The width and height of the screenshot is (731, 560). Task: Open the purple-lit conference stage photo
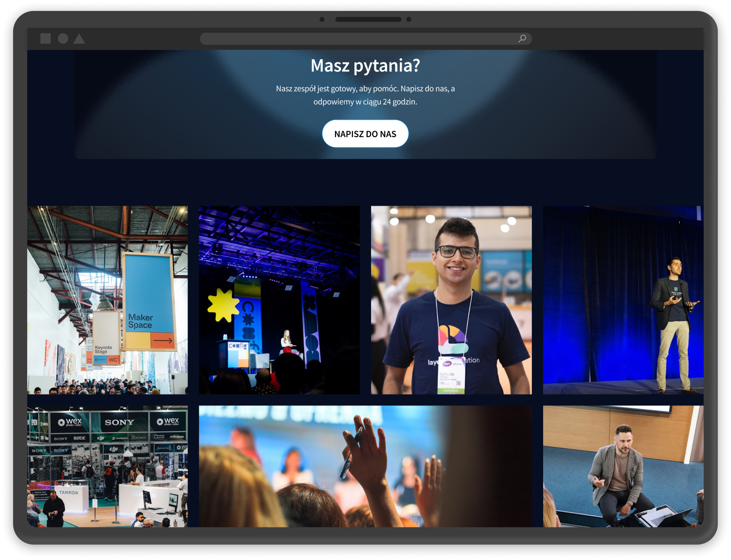280,300
